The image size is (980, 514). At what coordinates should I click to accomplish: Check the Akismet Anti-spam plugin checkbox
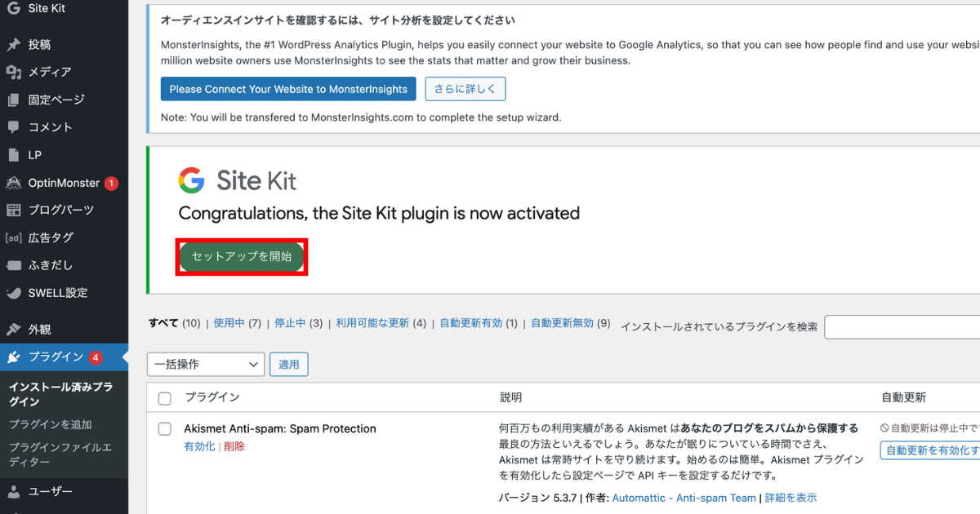coord(165,429)
